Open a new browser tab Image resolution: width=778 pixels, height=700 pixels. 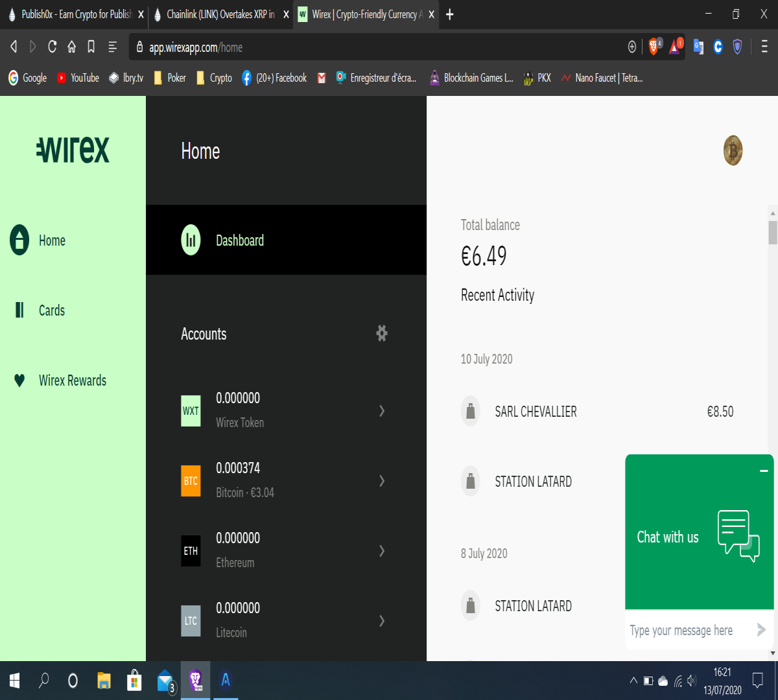point(450,14)
